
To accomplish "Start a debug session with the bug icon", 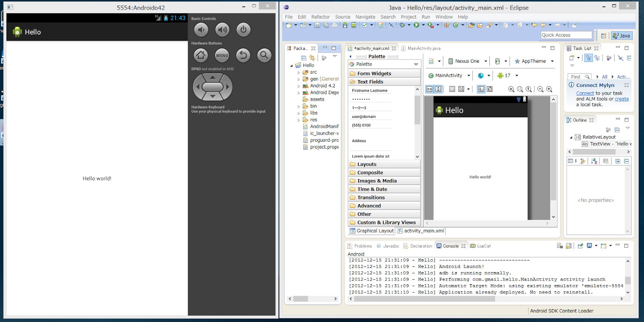I will pyautogui.click(x=402, y=25).
